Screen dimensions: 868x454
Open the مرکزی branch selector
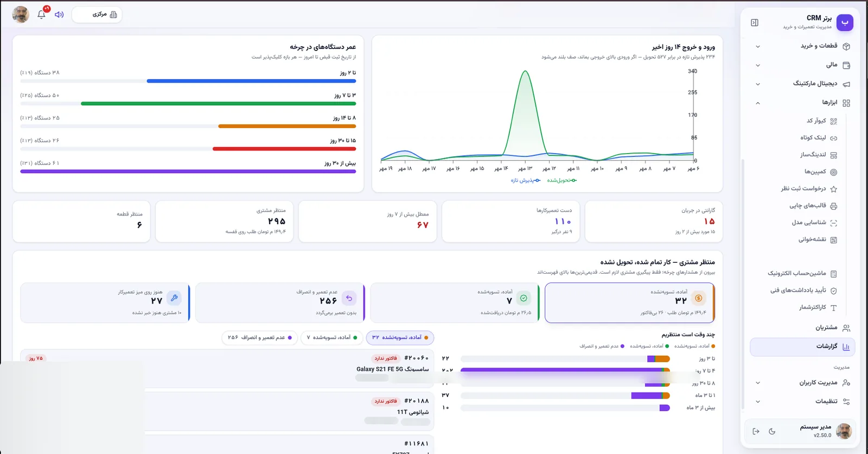pyautogui.click(x=97, y=15)
